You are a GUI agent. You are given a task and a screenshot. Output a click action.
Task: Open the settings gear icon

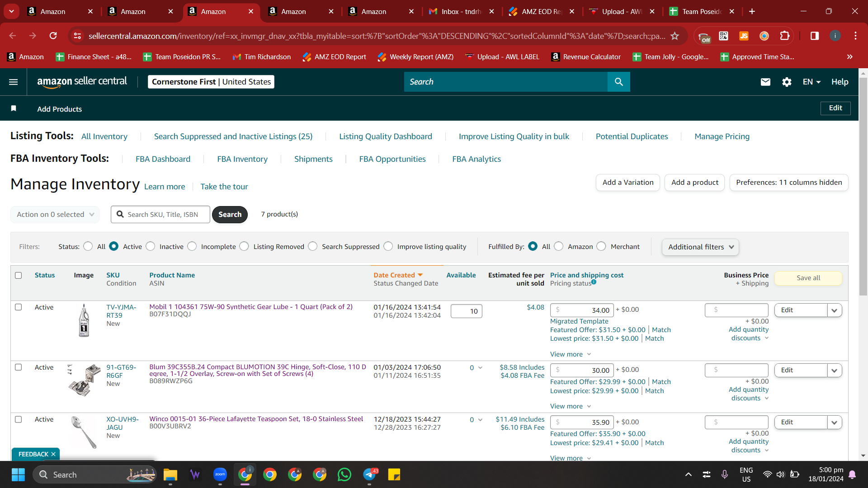point(787,82)
